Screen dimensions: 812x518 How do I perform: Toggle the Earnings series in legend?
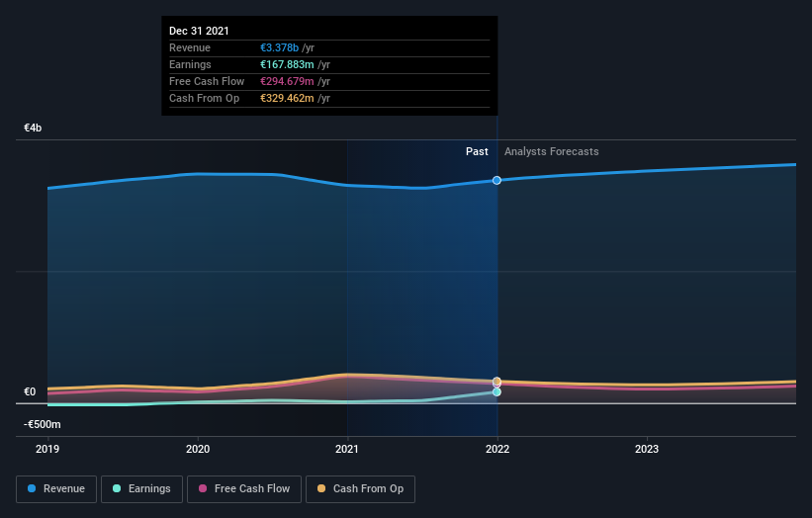point(141,489)
